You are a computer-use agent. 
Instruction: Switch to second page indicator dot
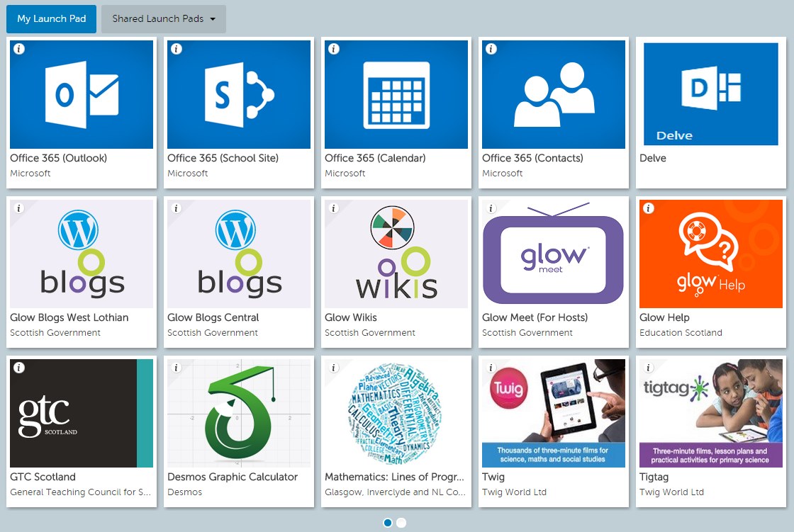401,523
